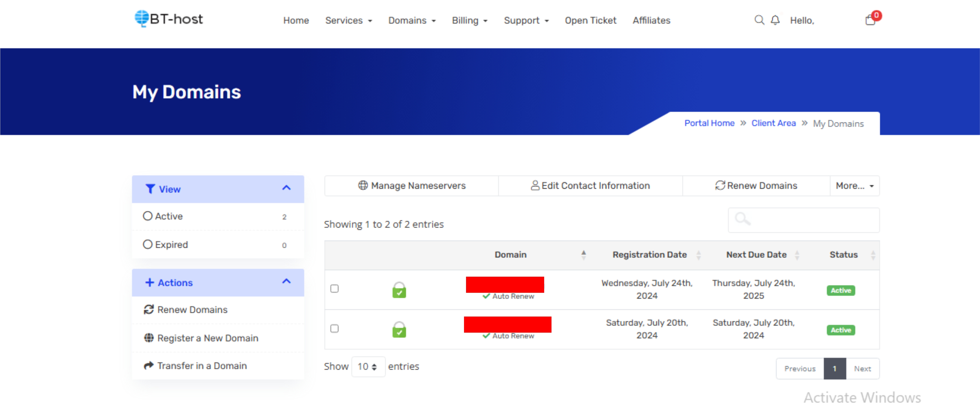
Task: Click the search magnifier icon in header
Action: [x=759, y=20]
